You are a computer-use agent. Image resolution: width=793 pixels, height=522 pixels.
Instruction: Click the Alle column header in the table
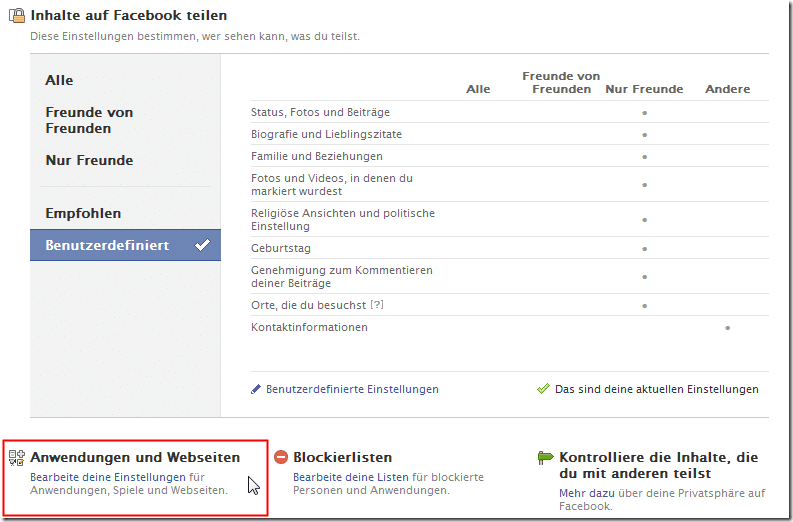[x=478, y=90]
